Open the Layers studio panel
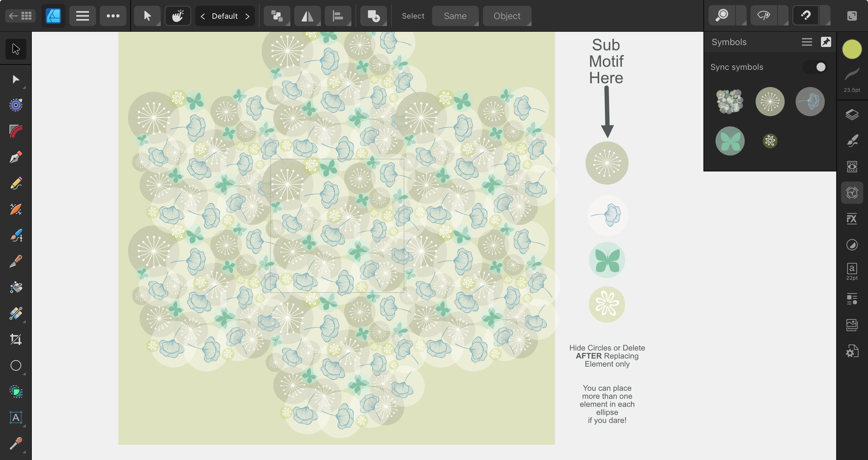This screenshot has height=460, width=868. [851, 115]
